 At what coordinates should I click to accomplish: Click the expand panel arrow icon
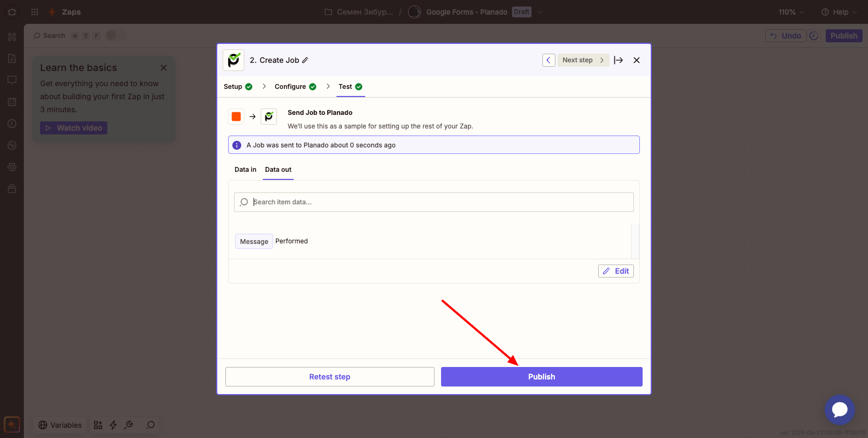pos(618,60)
